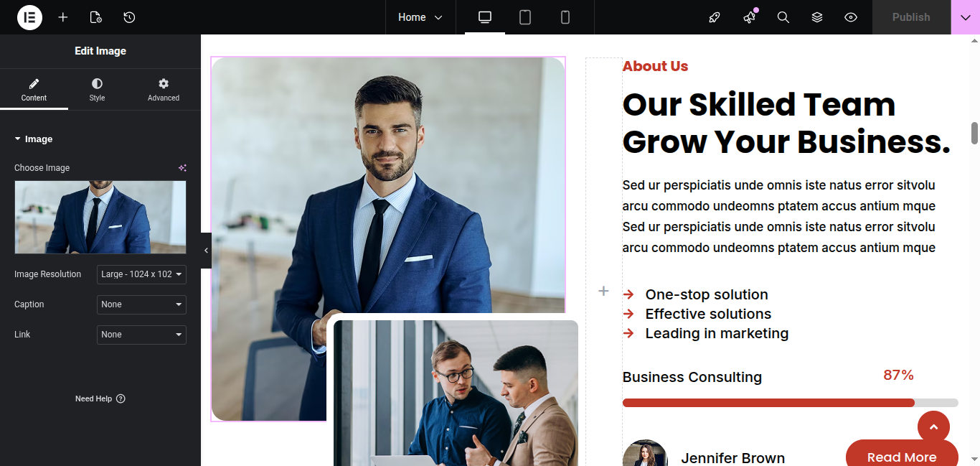
Task: Click the AI sparkle icon beside Choose Image
Action: point(182,168)
